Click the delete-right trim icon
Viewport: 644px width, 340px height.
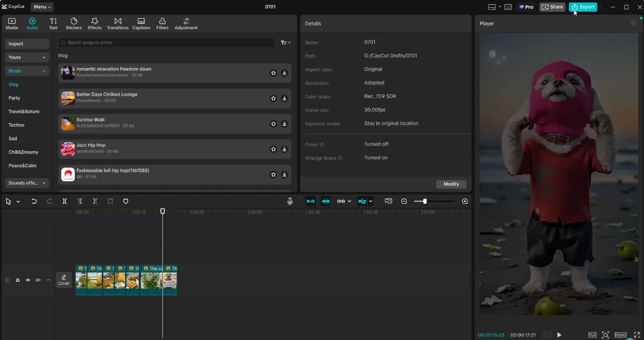(x=95, y=201)
